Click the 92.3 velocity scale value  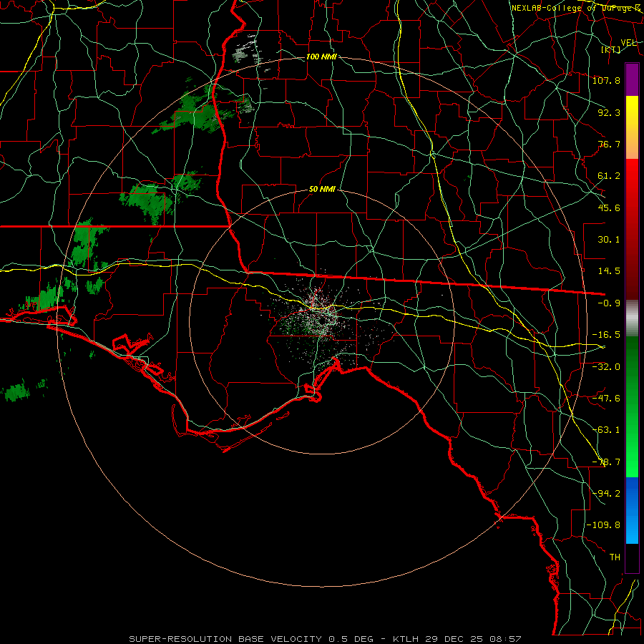click(x=609, y=112)
